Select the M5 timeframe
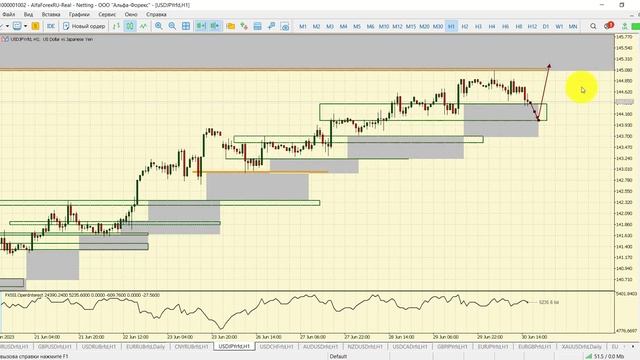The height and width of the screenshot is (360, 640). pos(357,26)
